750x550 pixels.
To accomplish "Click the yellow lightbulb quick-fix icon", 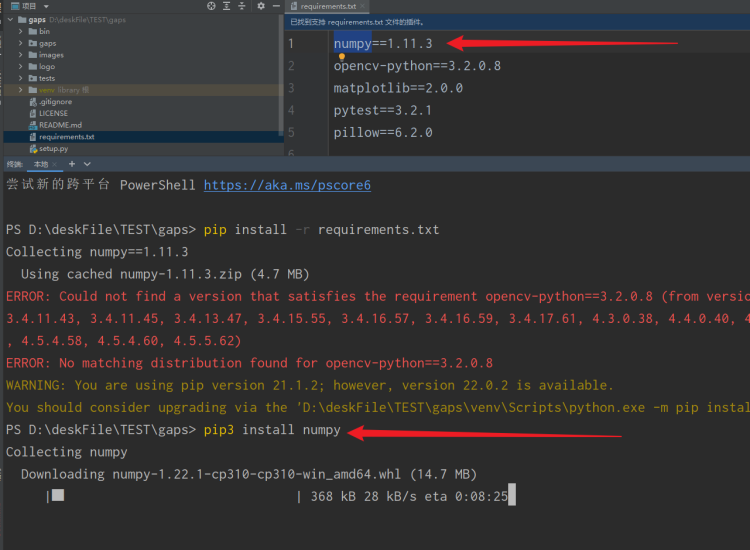I will (x=342, y=56).
